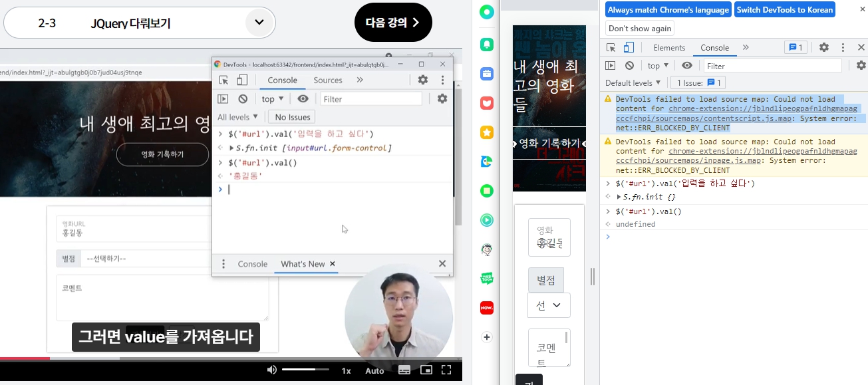The width and height of the screenshot is (868, 385).
Task: Open the top context dropdown in the video's DevTools
Action: point(273,98)
